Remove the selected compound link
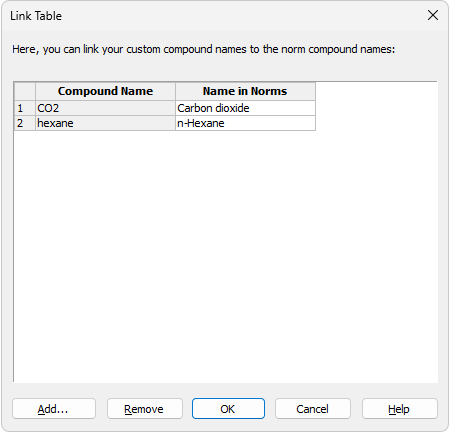Image resolution: width=449 pixels, height=433 pixels. (145, 409)
